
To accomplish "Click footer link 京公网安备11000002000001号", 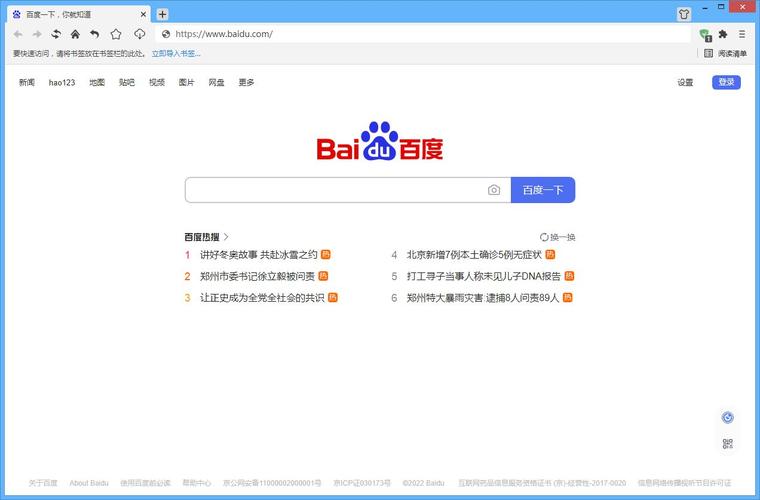I will (x=272, y=483).
